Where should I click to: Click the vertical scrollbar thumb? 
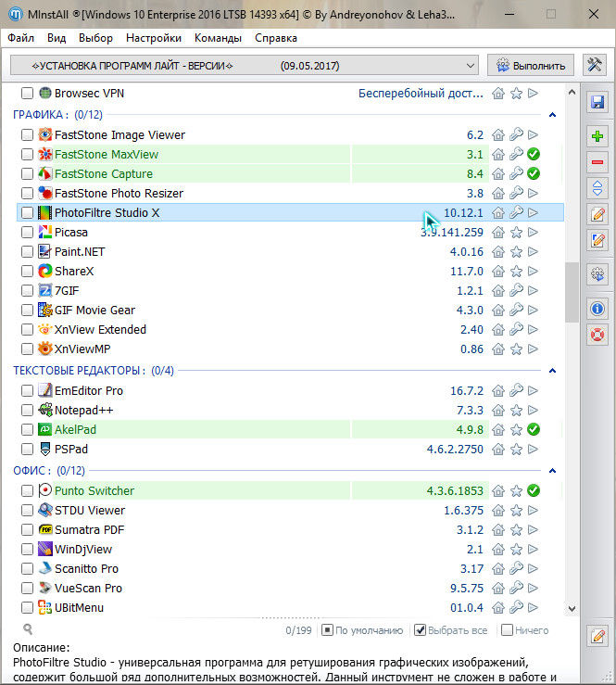(x=572, y=292)
